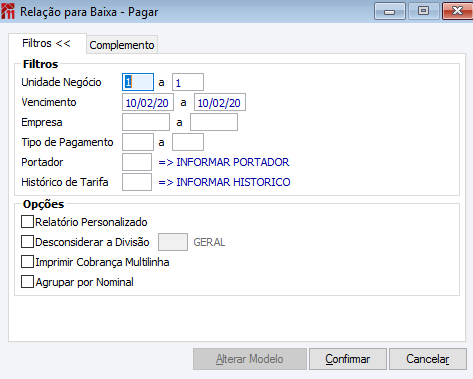
Task: Click the Opções group heading
Action: point(43,204)
